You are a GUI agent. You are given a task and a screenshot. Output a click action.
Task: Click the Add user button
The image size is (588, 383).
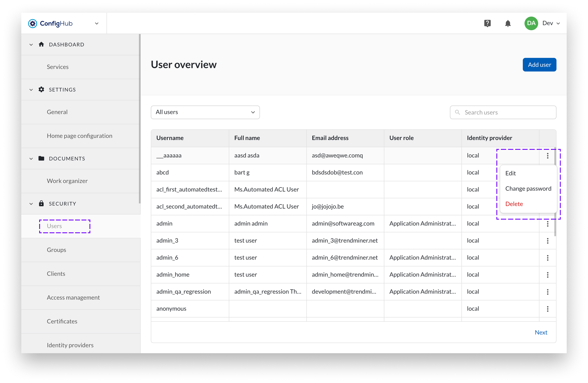point(539,65)
